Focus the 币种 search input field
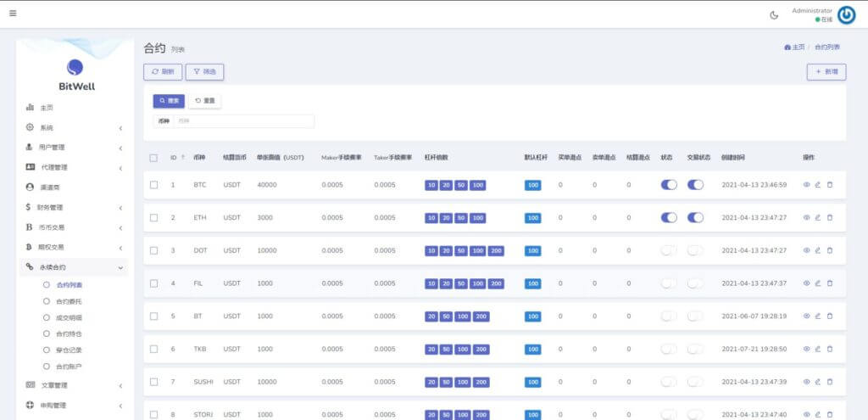Viewport: 868px width, 420px height. coord(243,120)
